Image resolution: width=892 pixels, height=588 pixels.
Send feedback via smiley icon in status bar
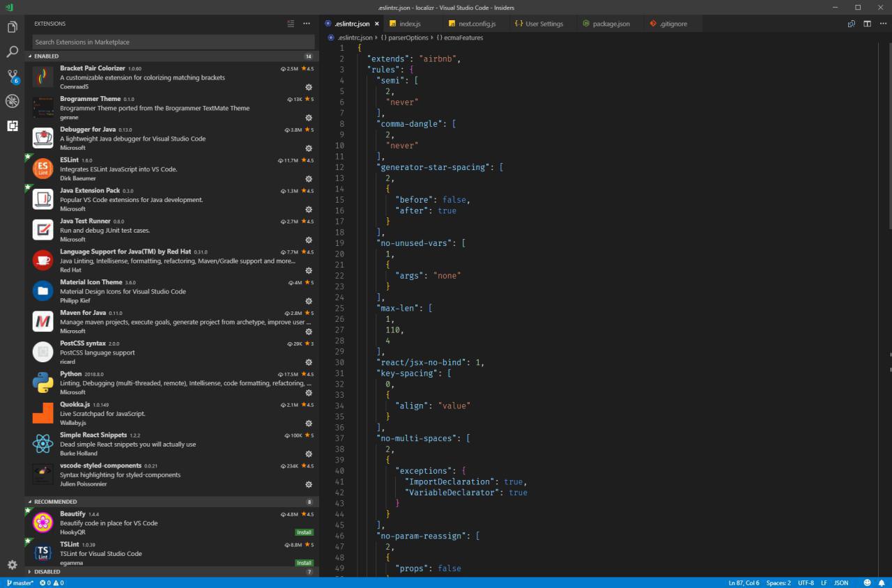868,582
